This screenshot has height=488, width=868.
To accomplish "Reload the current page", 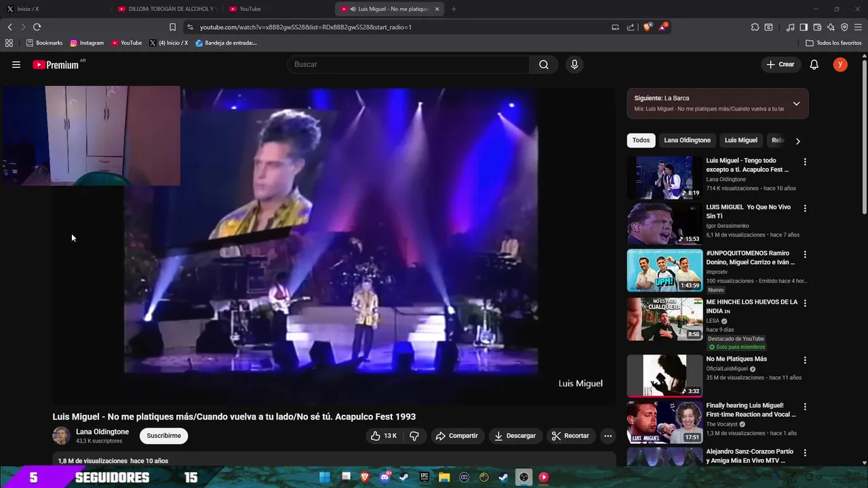I will [37, 27].
